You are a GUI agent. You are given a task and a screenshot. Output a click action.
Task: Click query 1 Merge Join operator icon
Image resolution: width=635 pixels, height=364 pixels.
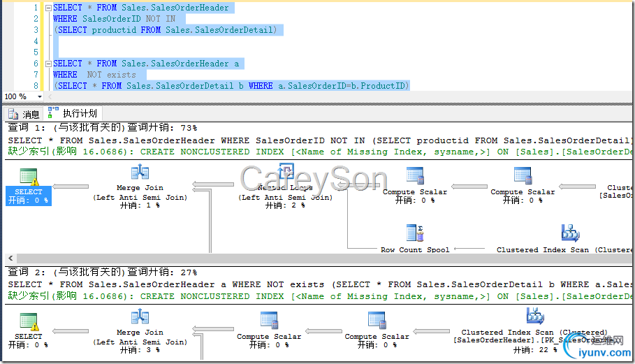(x=140, y=172)
